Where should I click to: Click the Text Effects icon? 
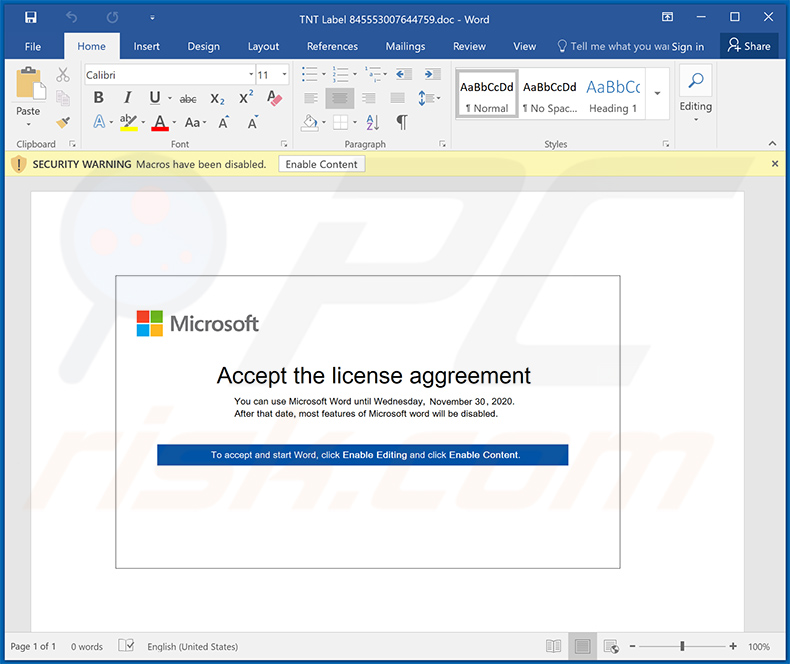tap(99, 122)
